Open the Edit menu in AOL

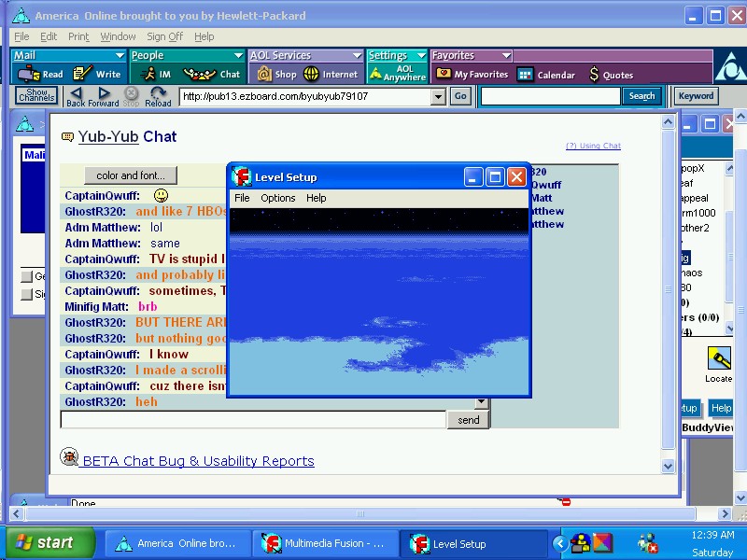point(49,36)
